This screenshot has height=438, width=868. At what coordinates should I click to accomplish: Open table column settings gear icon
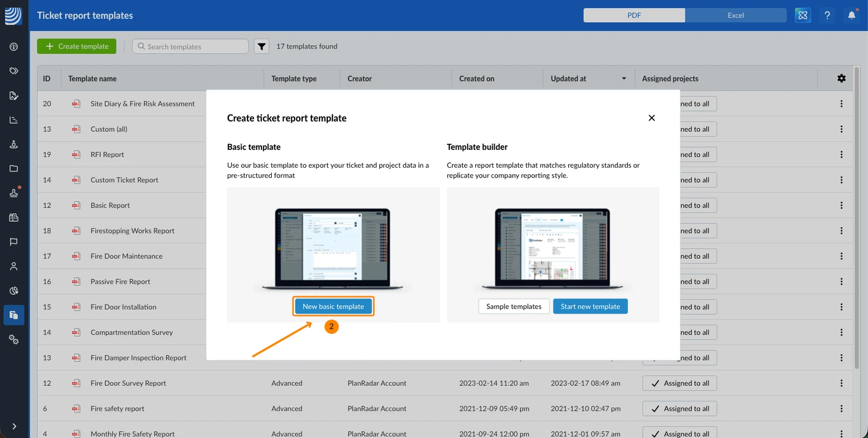[x=841, y=79]
